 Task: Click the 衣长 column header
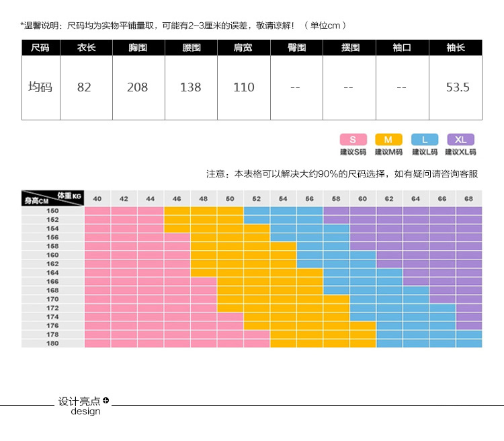(x=86, y=48)
